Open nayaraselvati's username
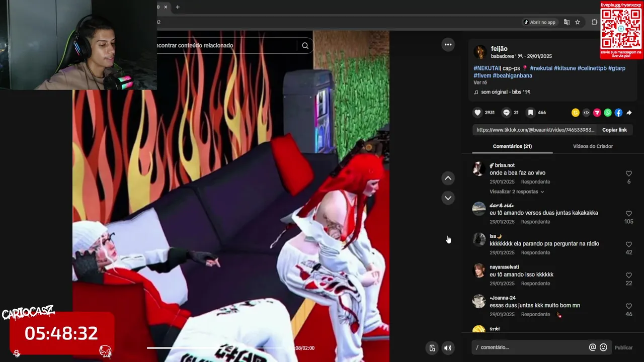This screenshot has height=362, width=644. pyautogui.click(x=504, y=267)
